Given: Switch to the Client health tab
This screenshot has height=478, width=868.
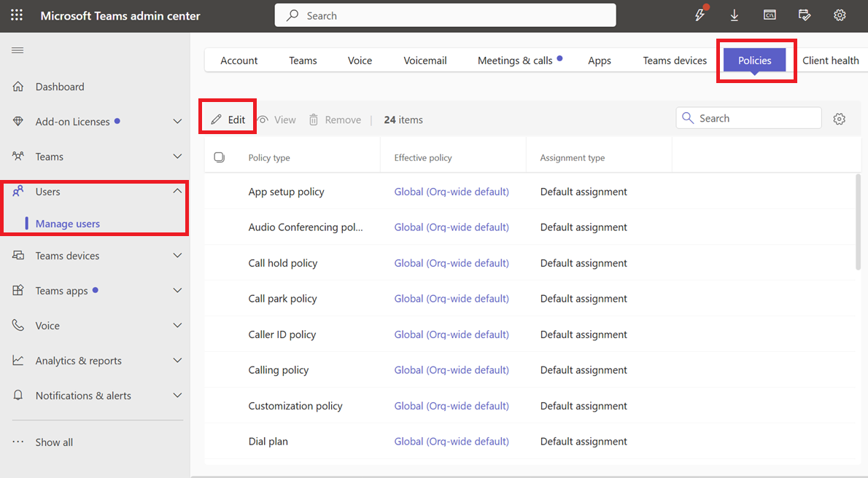Looking at the screenshot, I should pyautogui.click(x=830, y=60).
